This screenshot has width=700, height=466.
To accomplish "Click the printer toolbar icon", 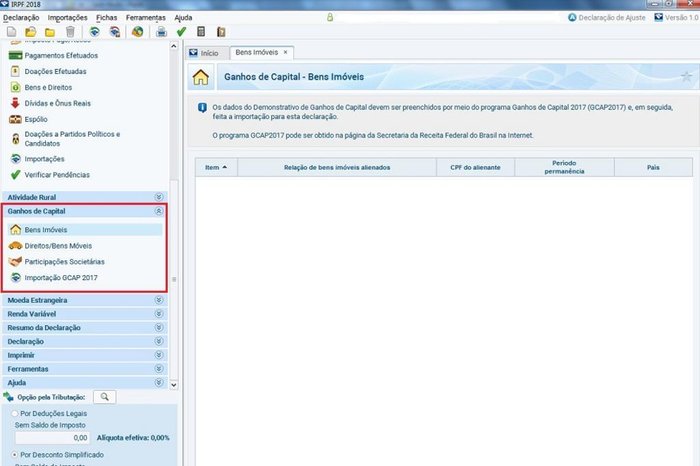I will [x=161, y=32].
